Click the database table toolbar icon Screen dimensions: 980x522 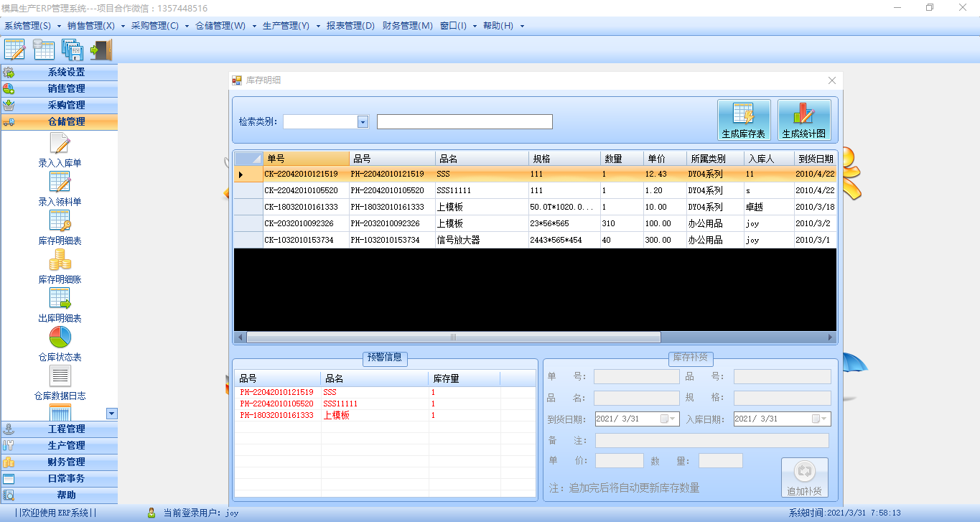click(x=44, y=50)
